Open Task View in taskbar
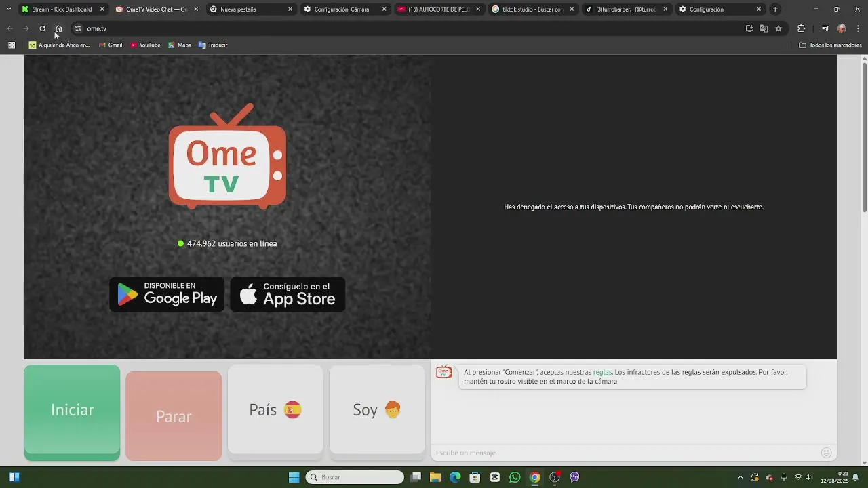The width and height of the screenshot is (868, 488). click(416, 477)
